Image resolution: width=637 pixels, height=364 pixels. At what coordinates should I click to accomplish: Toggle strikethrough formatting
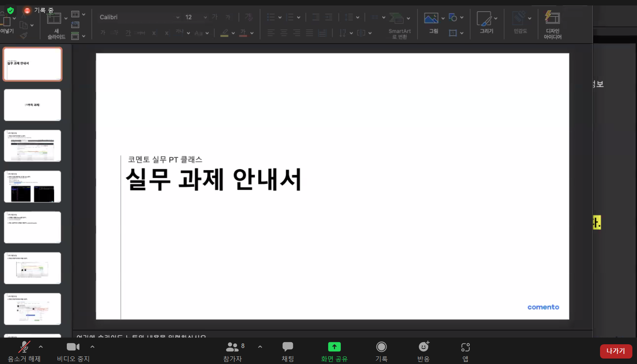[x=141, y=33]
